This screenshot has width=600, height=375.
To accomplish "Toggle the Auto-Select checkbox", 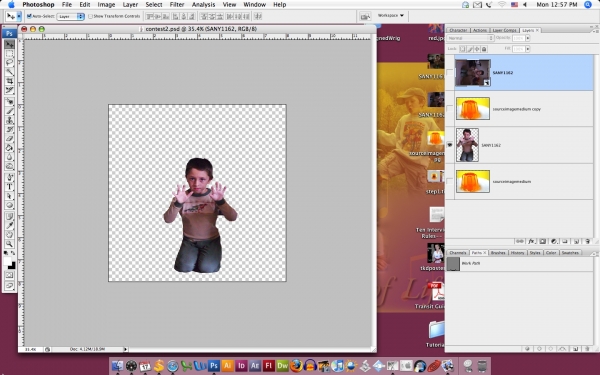I will [x=29, y=16].
